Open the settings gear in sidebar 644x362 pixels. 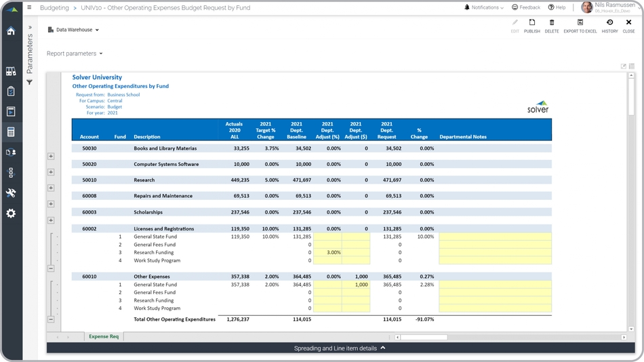11,214
